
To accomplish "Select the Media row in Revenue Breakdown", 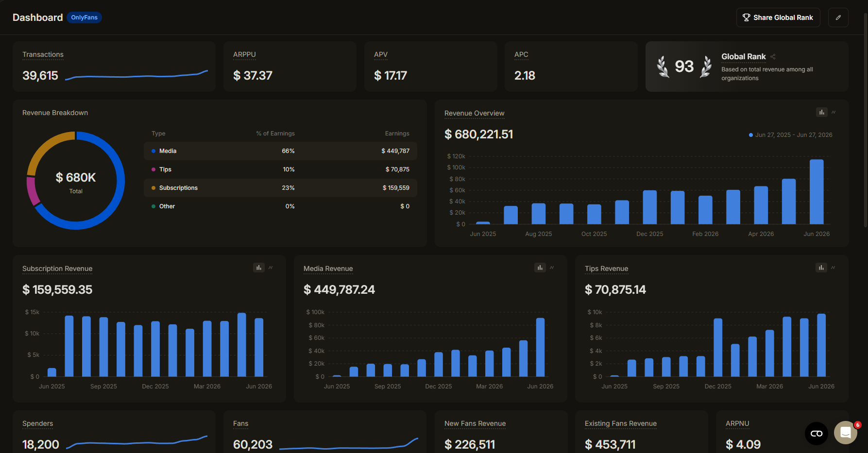I will click(280, 151).
